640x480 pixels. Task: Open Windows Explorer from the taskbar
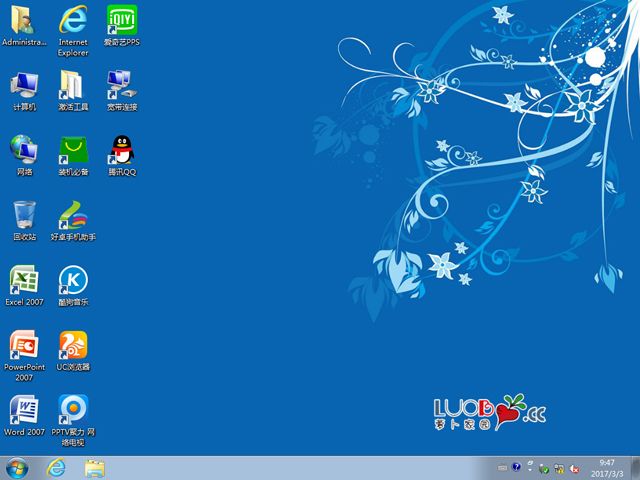coord(95,467)
